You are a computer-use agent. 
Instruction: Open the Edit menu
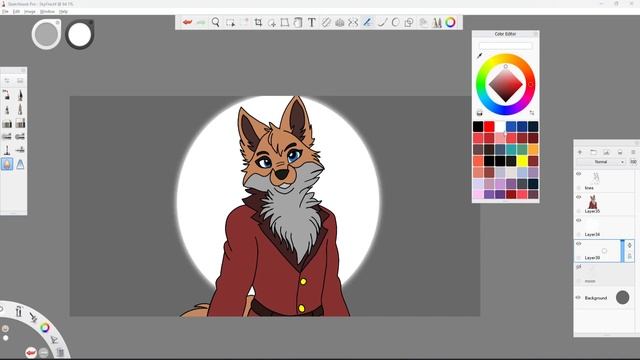point(16,11)
